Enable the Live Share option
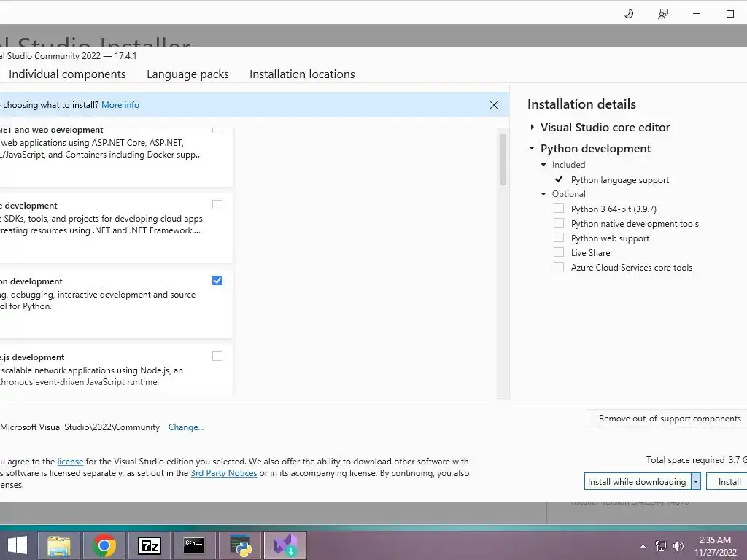 [559, 252]
